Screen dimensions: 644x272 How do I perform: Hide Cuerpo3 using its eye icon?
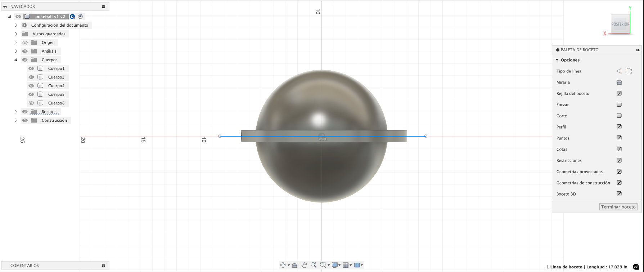click(x=31, y=77)
